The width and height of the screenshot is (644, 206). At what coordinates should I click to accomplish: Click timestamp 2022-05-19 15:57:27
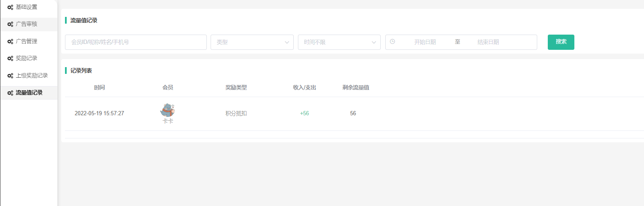[99, 114]
